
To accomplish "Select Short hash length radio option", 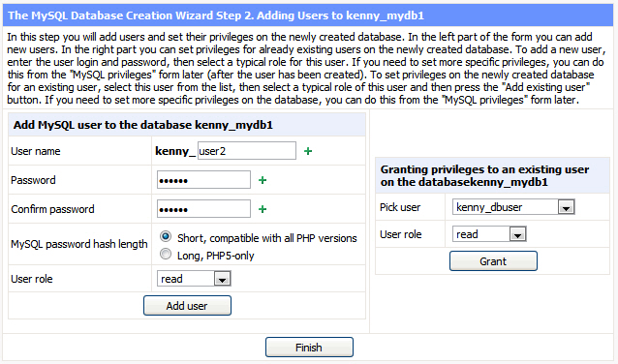I will click(166, 237).
